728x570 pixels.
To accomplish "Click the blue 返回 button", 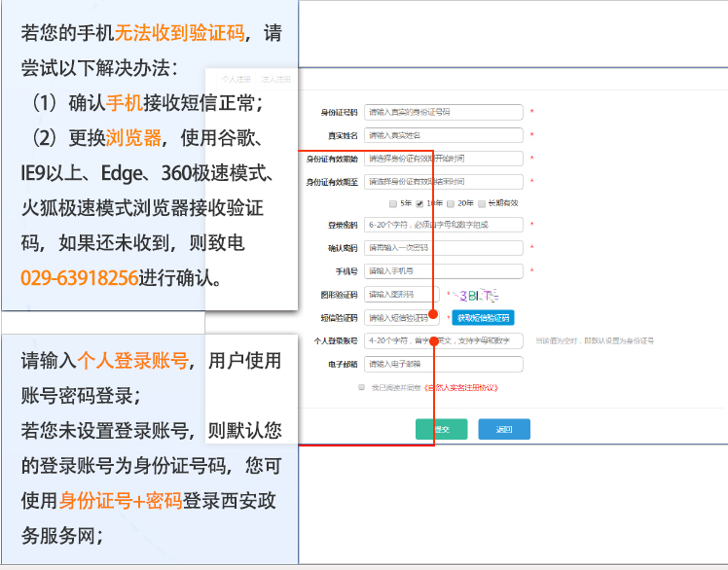I will pyautogui.click(x=503, y=429).
